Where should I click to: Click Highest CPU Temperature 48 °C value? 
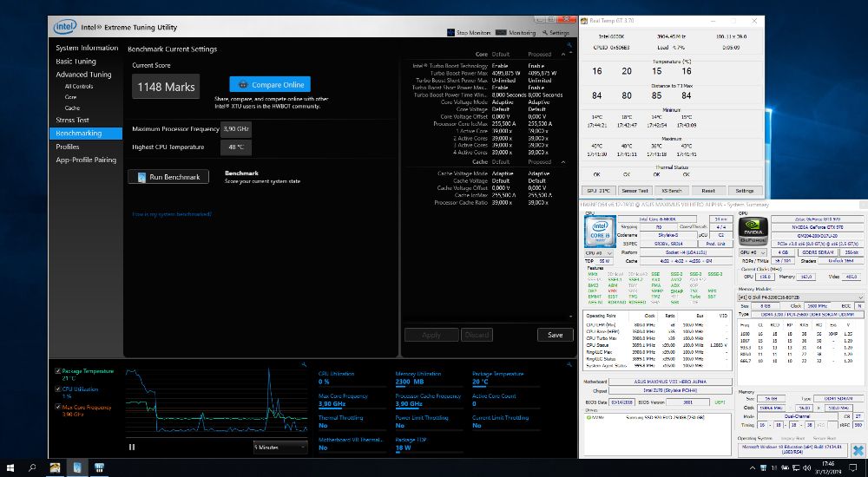236,147
